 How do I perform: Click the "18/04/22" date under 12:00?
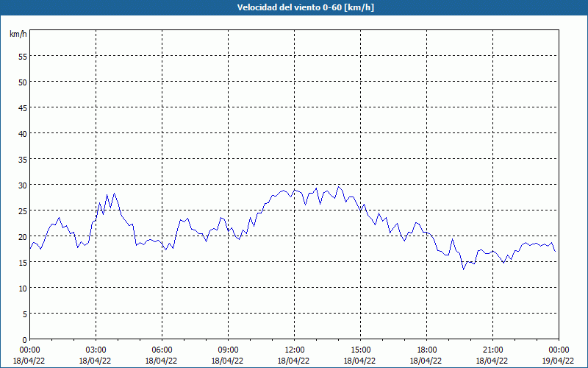(x=293, y=361)
